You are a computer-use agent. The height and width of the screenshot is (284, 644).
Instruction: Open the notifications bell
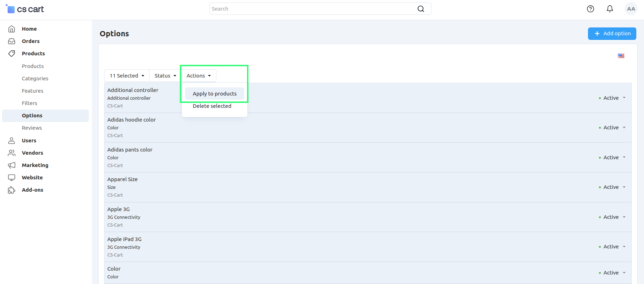tap(610, 9)
